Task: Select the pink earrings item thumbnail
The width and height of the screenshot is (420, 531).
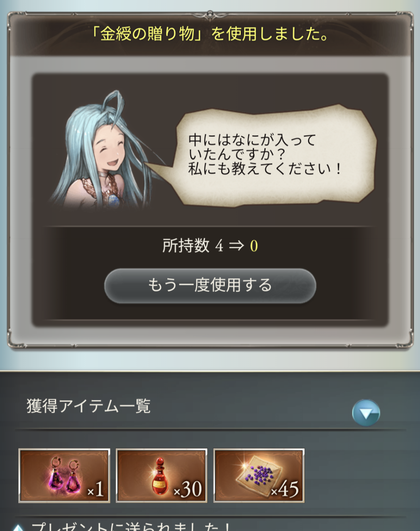Action: tap(64, 475)
